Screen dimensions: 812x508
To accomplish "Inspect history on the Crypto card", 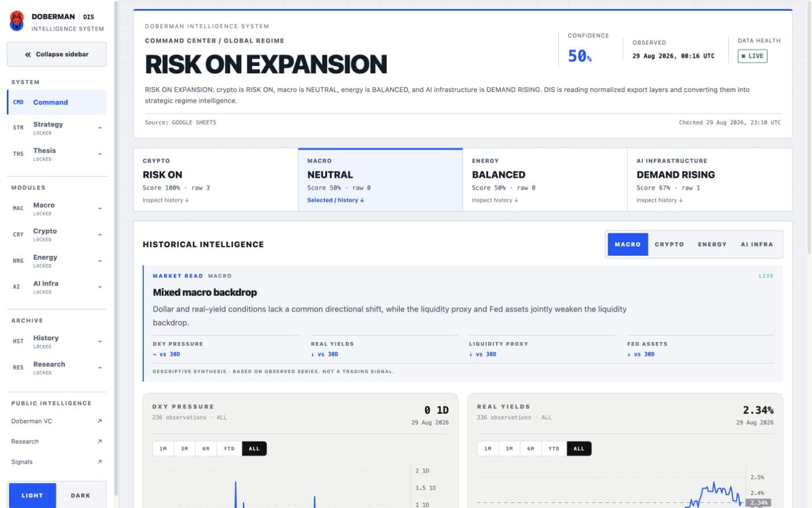I will pos(166,200).
